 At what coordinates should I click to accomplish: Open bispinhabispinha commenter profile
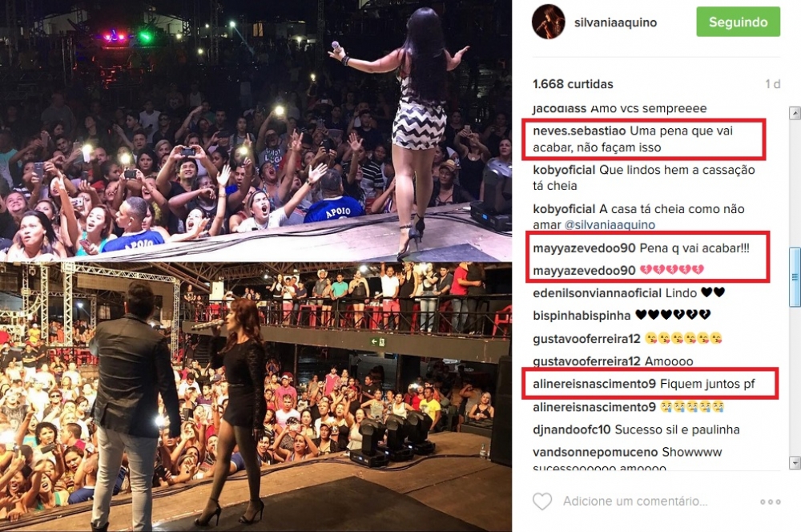582,316
